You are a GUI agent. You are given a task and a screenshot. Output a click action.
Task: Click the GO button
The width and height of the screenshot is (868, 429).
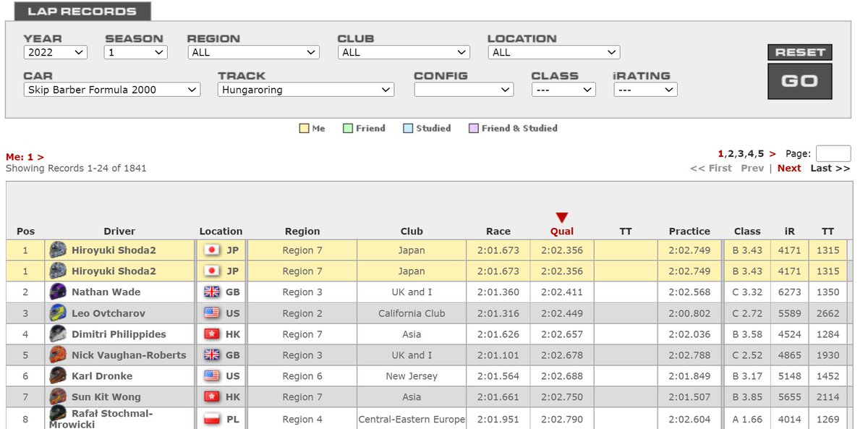(800, 81)
